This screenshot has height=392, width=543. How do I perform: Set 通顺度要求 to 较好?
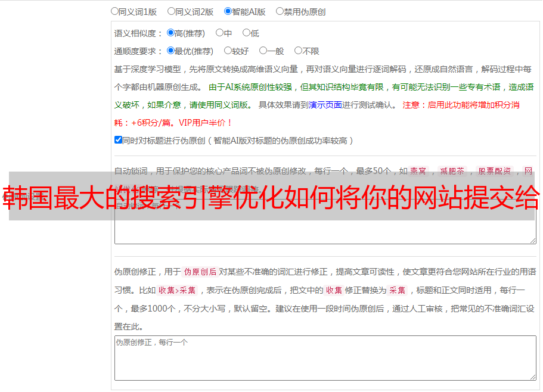(x=228, y=51)
